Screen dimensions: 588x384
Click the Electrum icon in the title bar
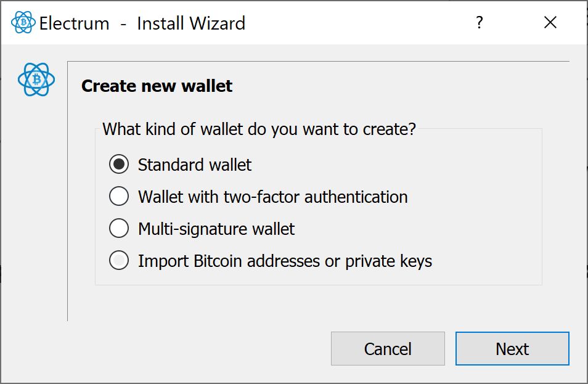23,23
